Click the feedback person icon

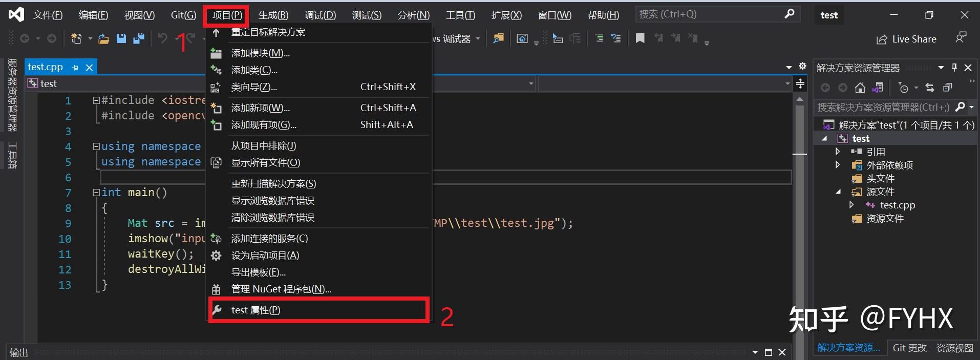pos(961,37)
